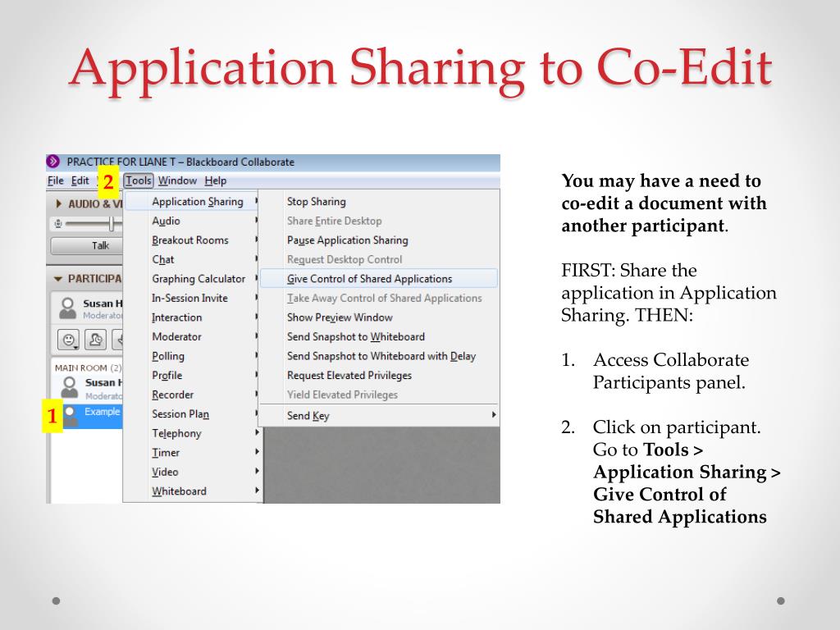Click the MAIN ROOM (2) label

coord(88,367)
